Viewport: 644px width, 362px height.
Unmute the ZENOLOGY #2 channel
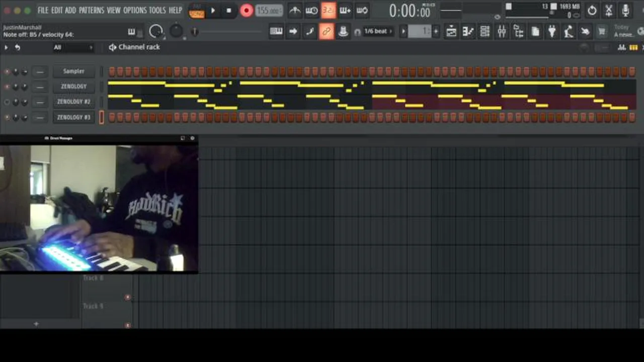tap(7, 102)
